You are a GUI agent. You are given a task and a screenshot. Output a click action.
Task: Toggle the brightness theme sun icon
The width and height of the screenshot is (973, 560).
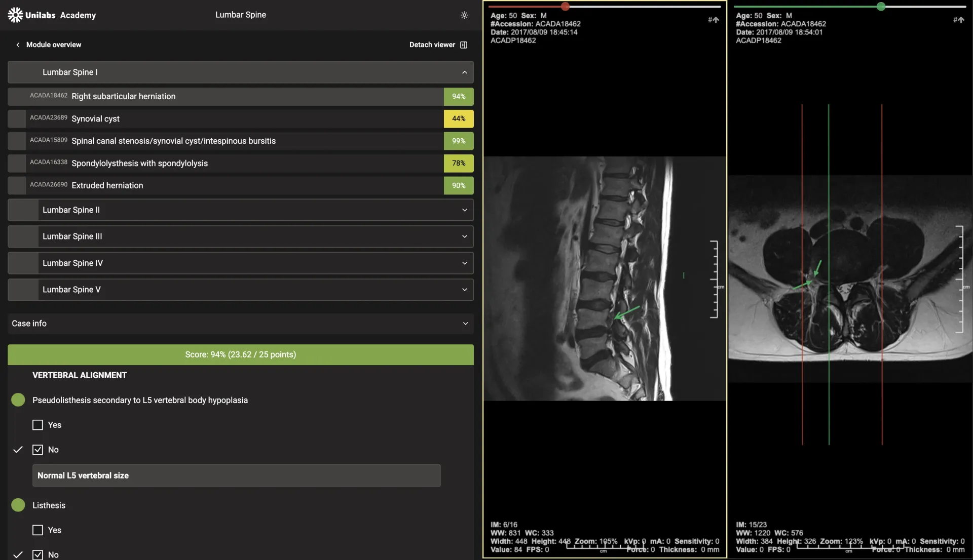(x=464, y=15)
